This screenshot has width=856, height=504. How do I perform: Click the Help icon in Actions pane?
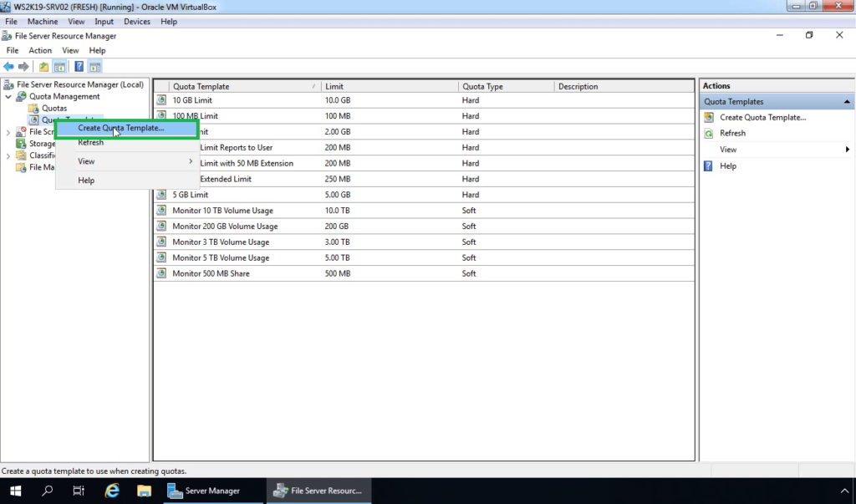tap(708, 166)
